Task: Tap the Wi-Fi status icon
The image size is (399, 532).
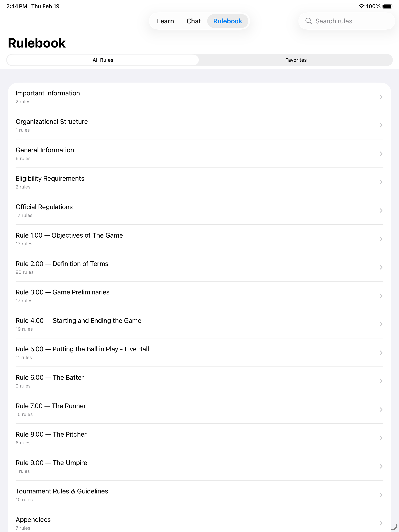Action: click(361, 6)
